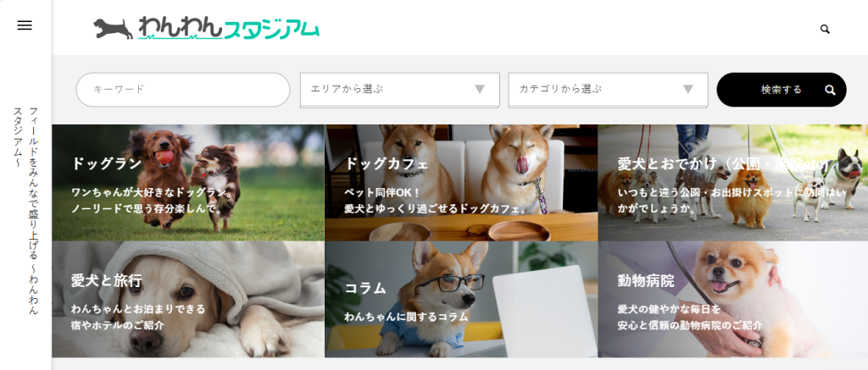Click the エリアから選ぶ triangle arrow
This screenshot has width=868, height=370.
click(480, 89)
